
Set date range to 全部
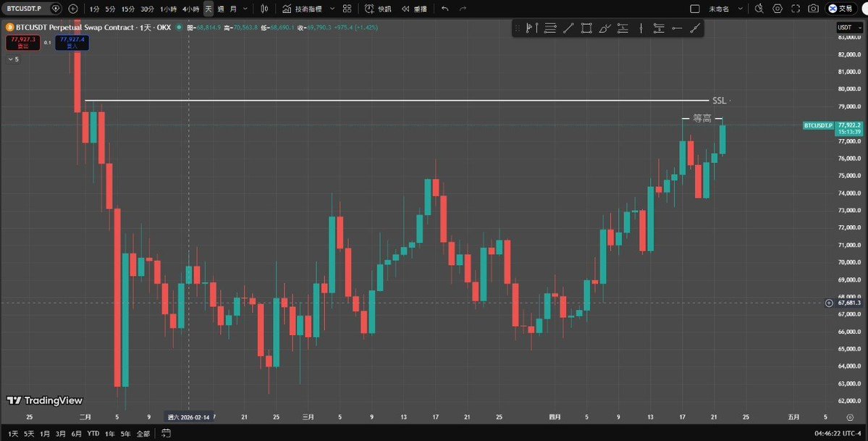click(143, 434)
